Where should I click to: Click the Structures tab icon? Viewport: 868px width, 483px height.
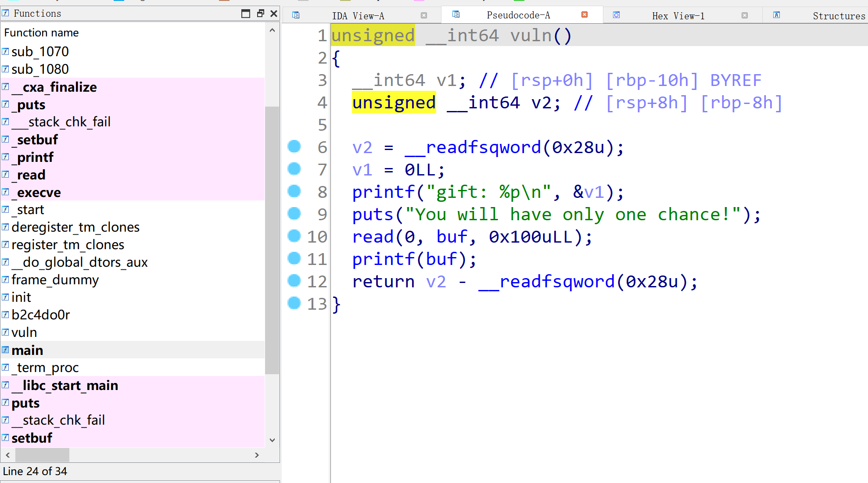point(777,15)
